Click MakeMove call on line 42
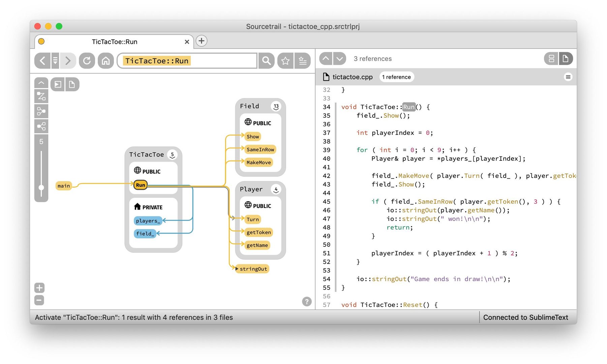The image size is (607, 364). coord(414,176)
